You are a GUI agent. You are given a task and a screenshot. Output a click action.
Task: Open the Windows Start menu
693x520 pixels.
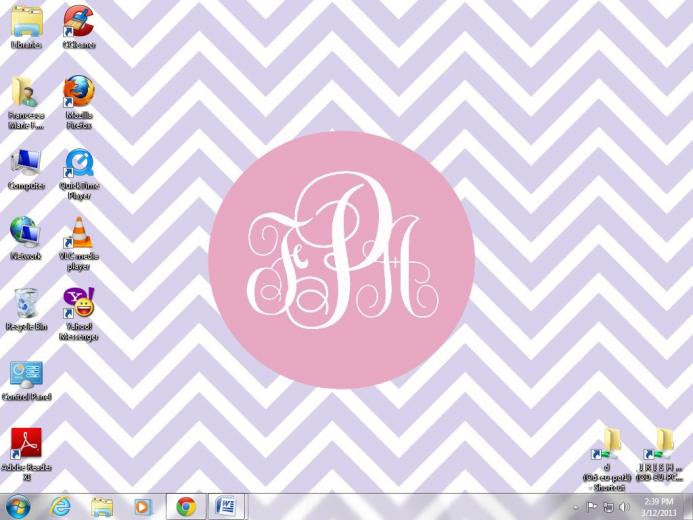pyautogui.click(x=17, y=506)
